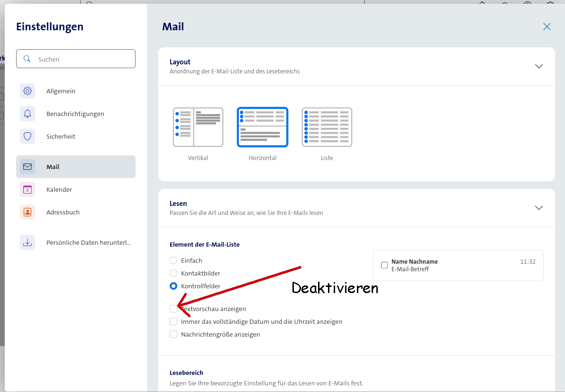Toggle Nachrichtengröße anzeigen checkbox

[x=173, y=334]
